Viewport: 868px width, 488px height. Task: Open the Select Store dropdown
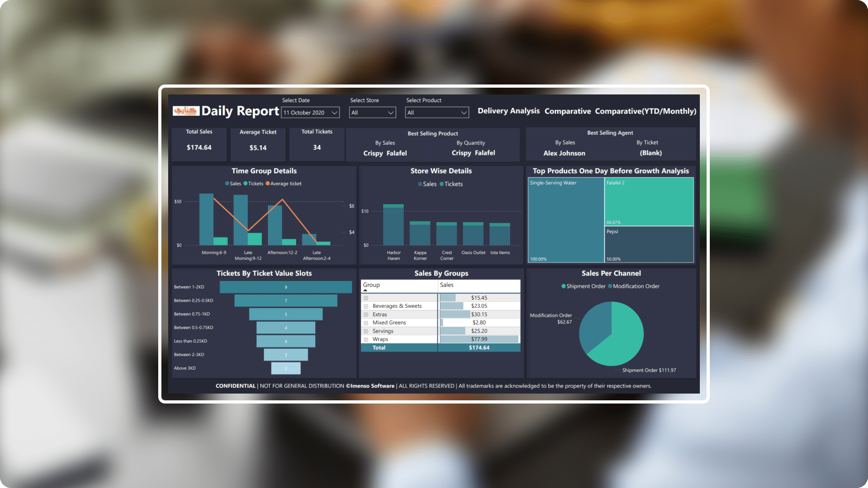[x=391, y=112]
